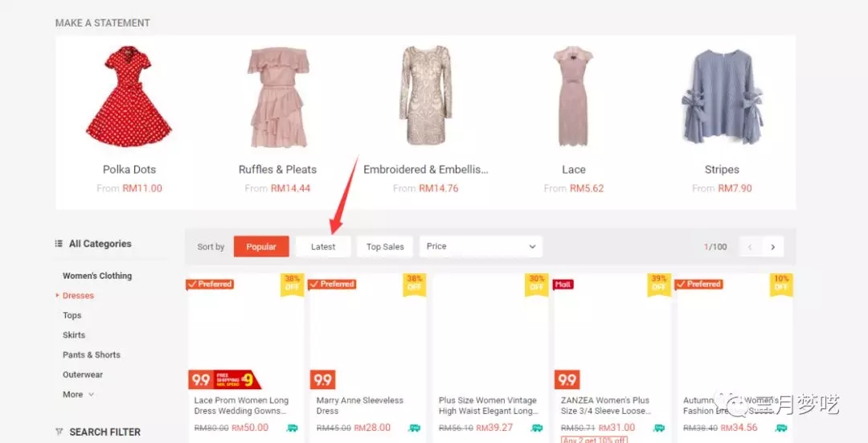Go to next page arrow
The height and width of the screenshot is (443, 868).
tap(773, 247)
